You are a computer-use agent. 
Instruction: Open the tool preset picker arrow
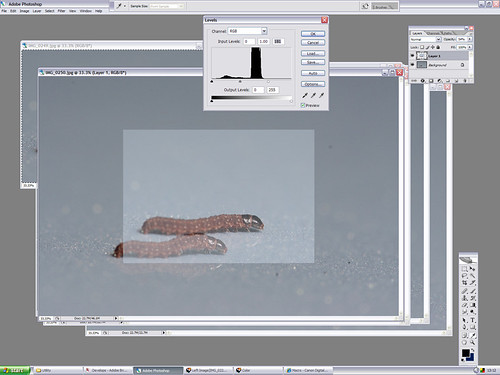click(x=125, y=6)
